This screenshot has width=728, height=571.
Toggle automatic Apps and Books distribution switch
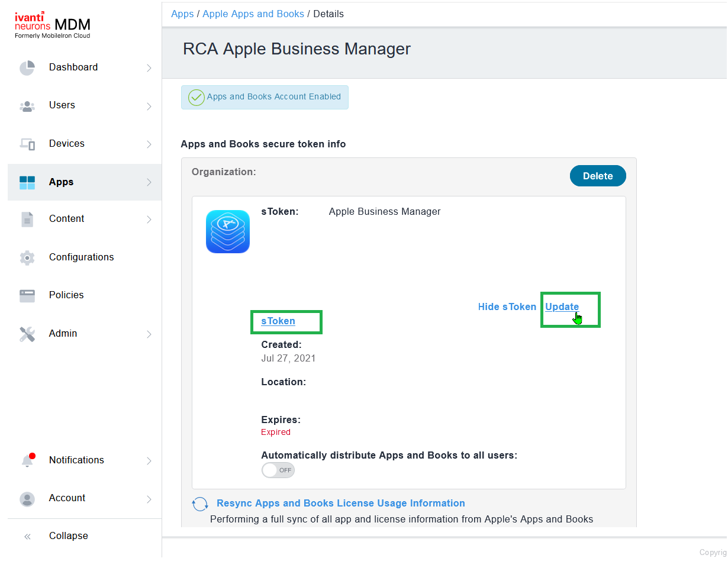[x=278, y=470]
